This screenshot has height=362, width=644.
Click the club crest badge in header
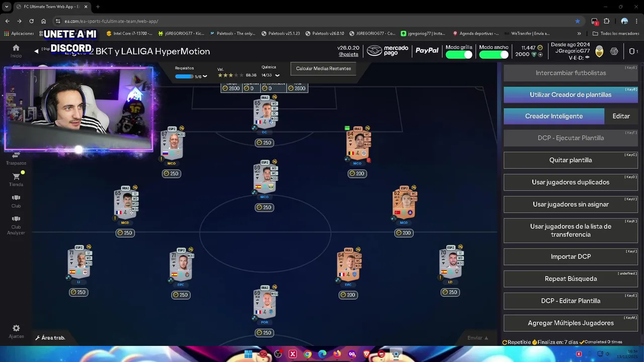(x=599, y=51)
